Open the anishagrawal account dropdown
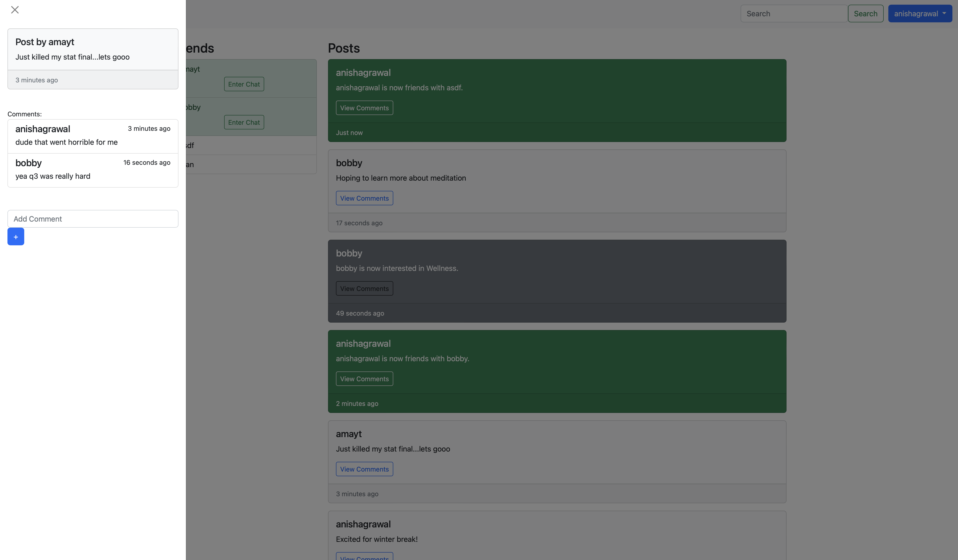This screenshot has width=958, height=560. pos(920,13)
